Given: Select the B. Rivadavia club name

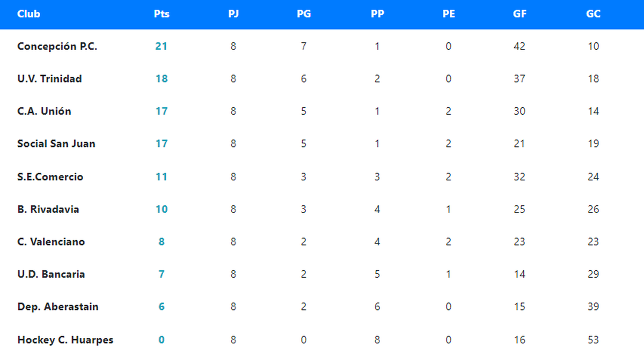Looking at the screenshot, I should 48,209.
